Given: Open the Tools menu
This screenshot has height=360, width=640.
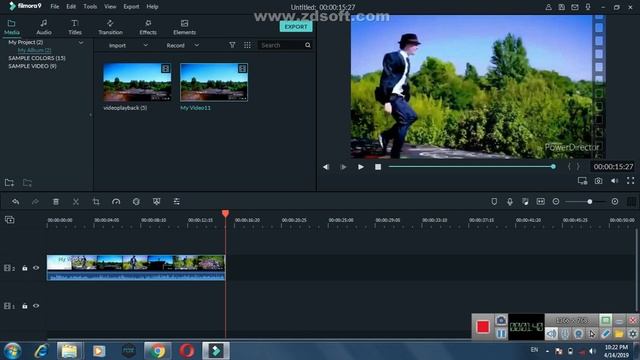Looking at the screenshot, I should [x=90, y=7].
